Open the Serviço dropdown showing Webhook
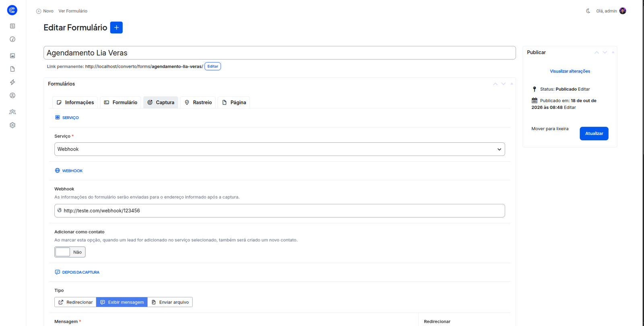 [280, 149]
